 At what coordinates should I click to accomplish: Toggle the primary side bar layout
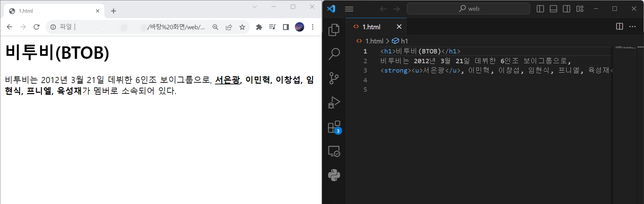[x=540, y=9]
